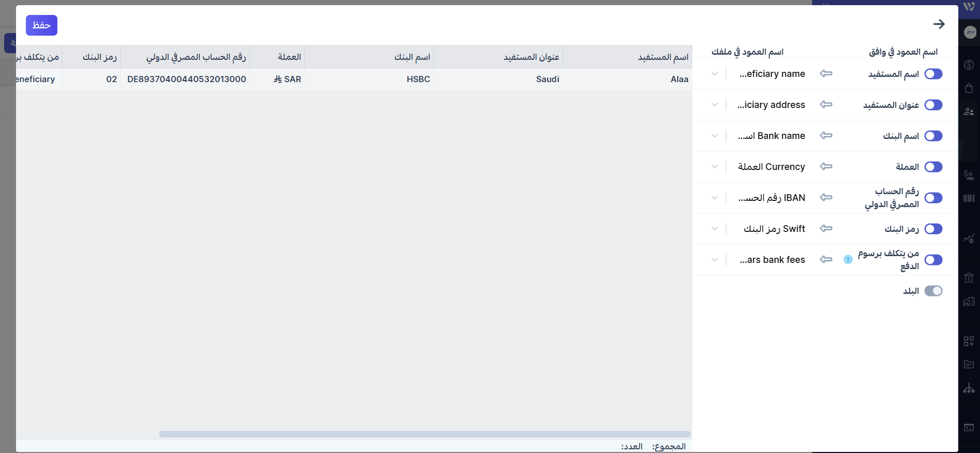Image resolution: width=980 pixels, height=453 pixels.
Task: Expand the Currency file column dropdown
Action: pos(714,167)
